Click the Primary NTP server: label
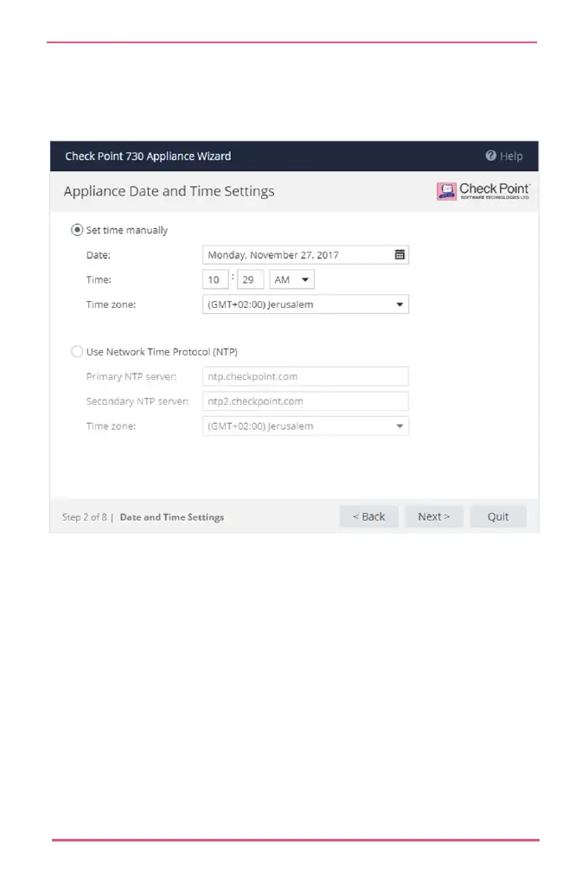 click(131, 376)
